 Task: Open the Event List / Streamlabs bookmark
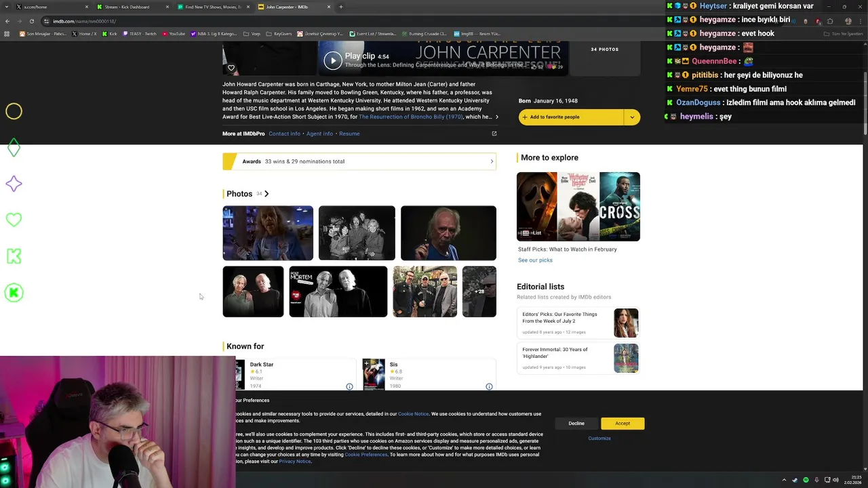[373, 33]
